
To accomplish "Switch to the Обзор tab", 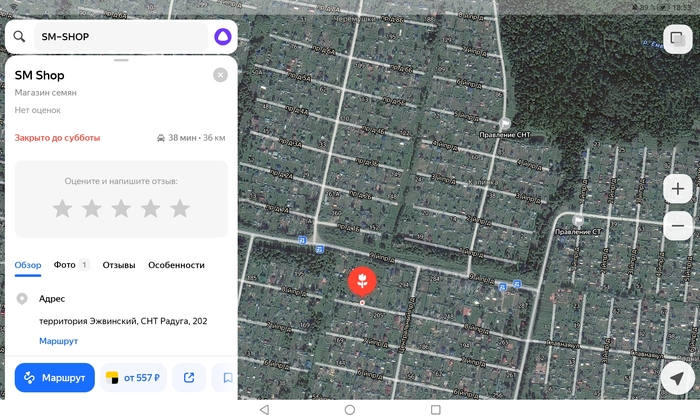I will (x=28, y=265).
